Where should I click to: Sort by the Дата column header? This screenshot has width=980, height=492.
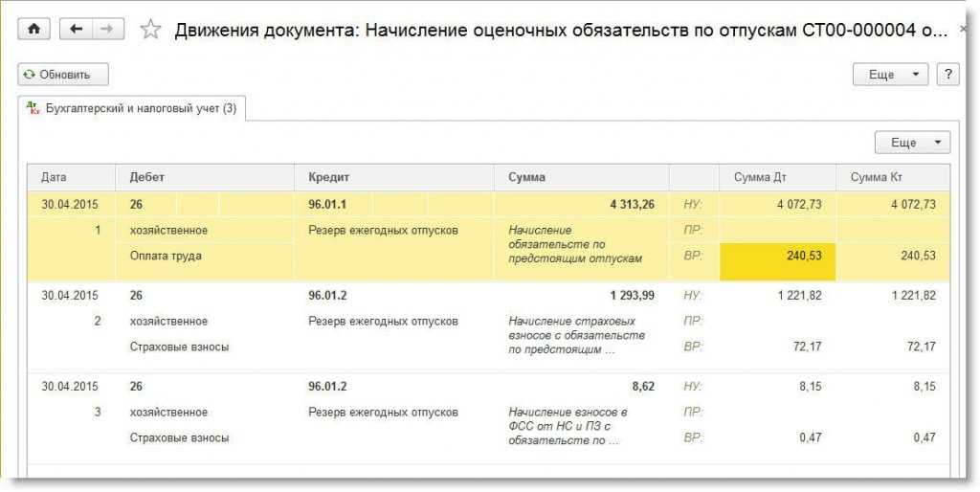tap(54, 177)
